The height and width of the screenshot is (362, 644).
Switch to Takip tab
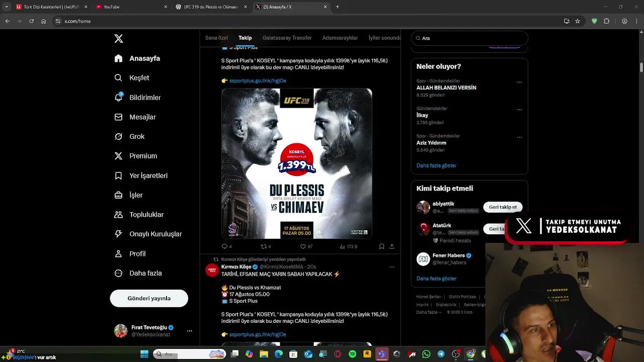click(x=245, y=38)
